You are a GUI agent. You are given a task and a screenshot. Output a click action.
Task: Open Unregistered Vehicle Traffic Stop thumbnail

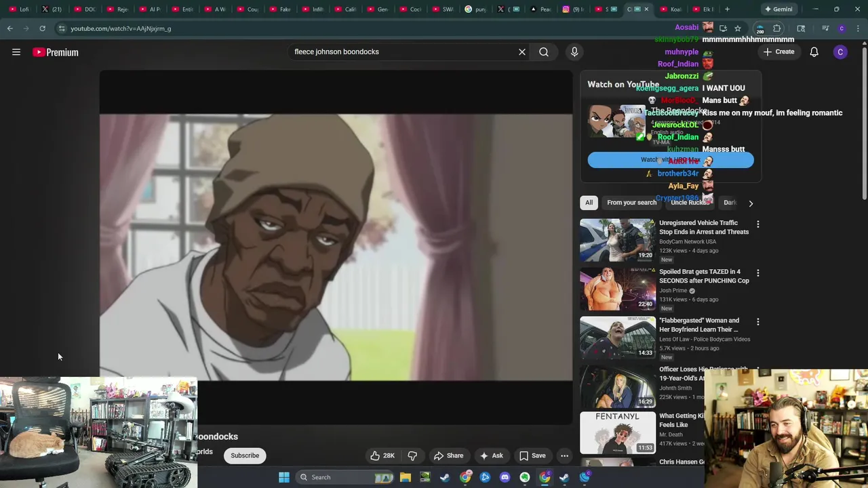[618, 240]
